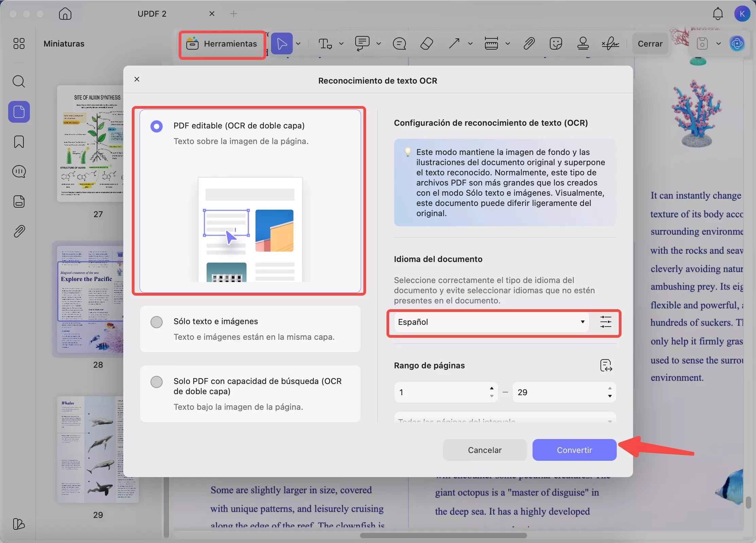This screenshot has width=756, height=543.
Task: Click the thumbnails panel scrollbar
Action: (166, 508)
